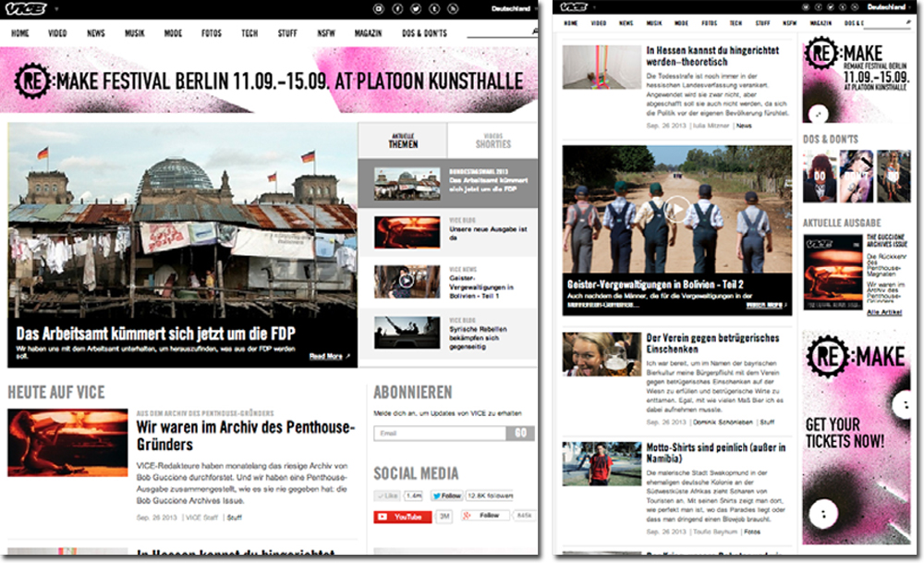Select MODE in left window navigation
The image size is (924, 563).
[x=173, y=33]
